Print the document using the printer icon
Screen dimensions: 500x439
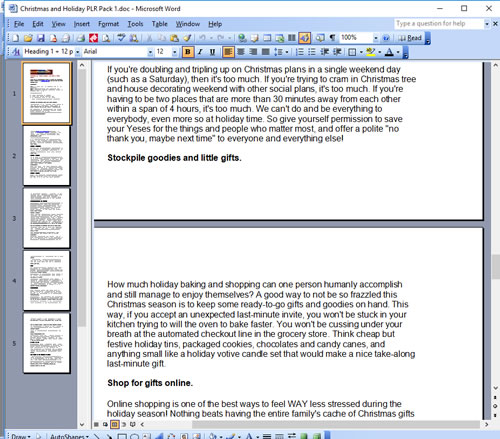(81, 38)
